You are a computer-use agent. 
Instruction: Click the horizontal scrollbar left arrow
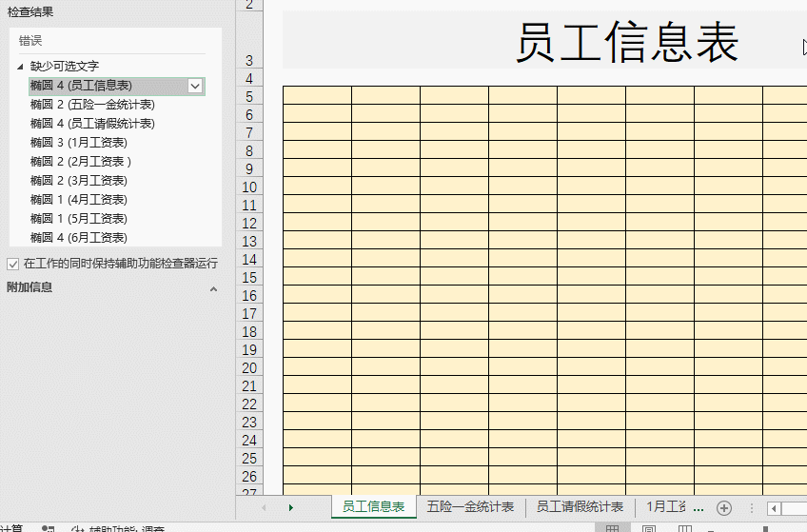point(773,509)
